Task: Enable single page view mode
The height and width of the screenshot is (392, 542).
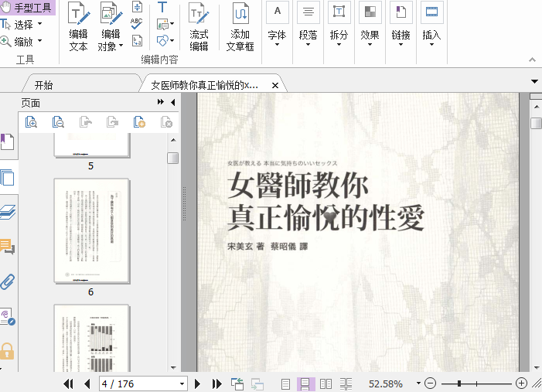Action: (286, 383)
